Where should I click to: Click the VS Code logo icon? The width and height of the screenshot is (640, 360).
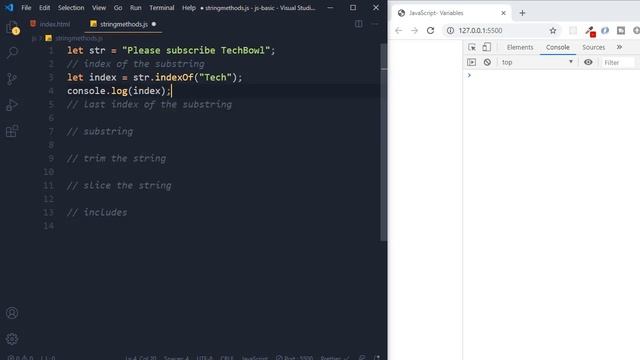(x=9, y=7)
